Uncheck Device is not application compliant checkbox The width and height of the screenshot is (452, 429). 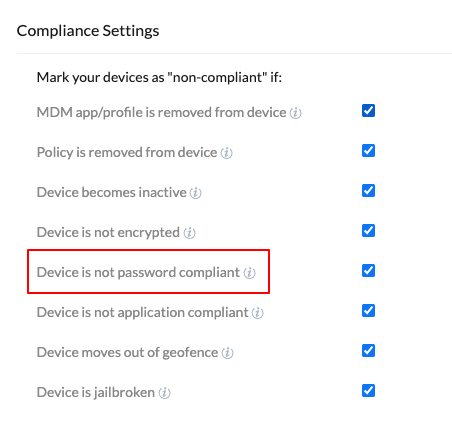[x=368, y=311]
